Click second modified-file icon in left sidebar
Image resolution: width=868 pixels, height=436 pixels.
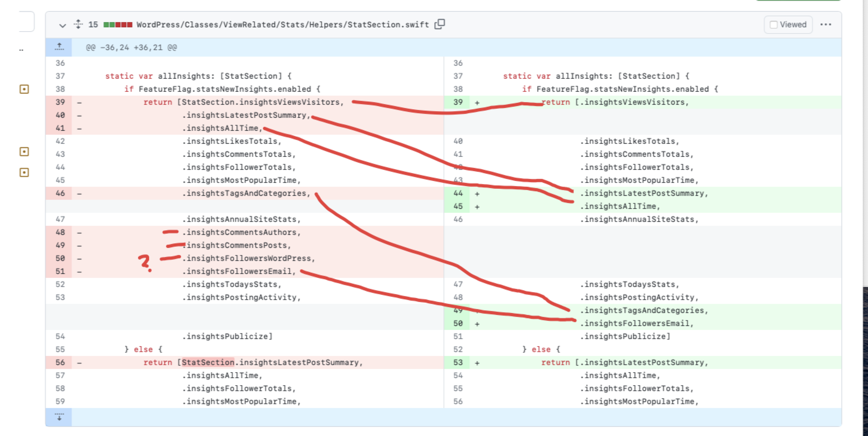[x=24, y=152]
